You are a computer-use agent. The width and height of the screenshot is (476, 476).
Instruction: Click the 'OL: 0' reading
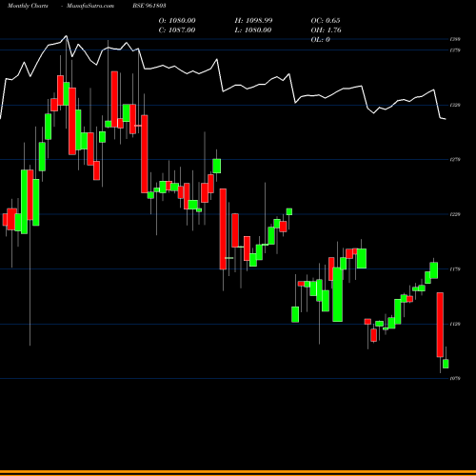(x=320, y=40)
